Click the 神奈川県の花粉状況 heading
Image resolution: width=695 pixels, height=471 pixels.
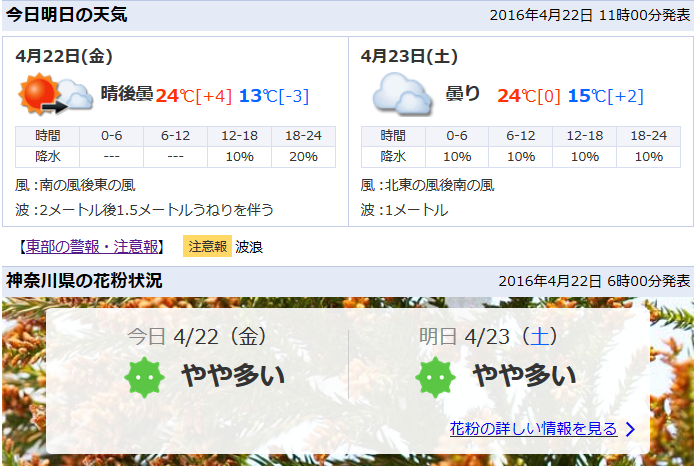[x=84, y=281]
